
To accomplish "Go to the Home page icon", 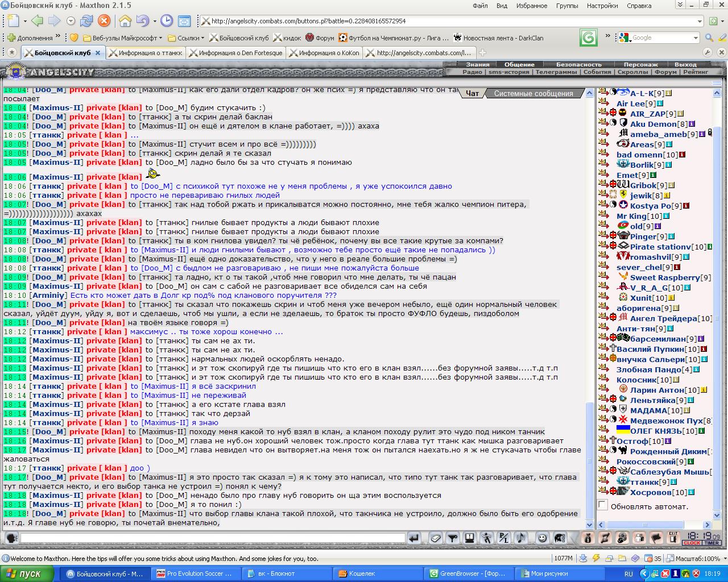I will click(125, 21).
